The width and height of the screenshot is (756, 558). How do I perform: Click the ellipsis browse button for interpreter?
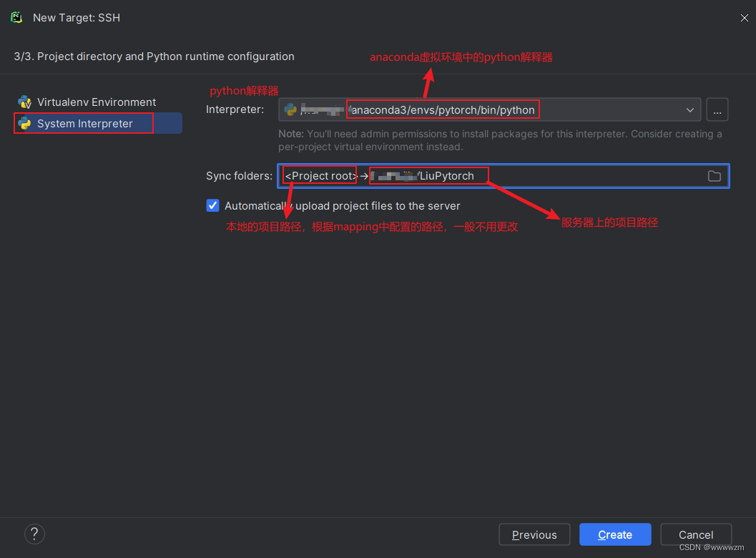pos(717,110)
